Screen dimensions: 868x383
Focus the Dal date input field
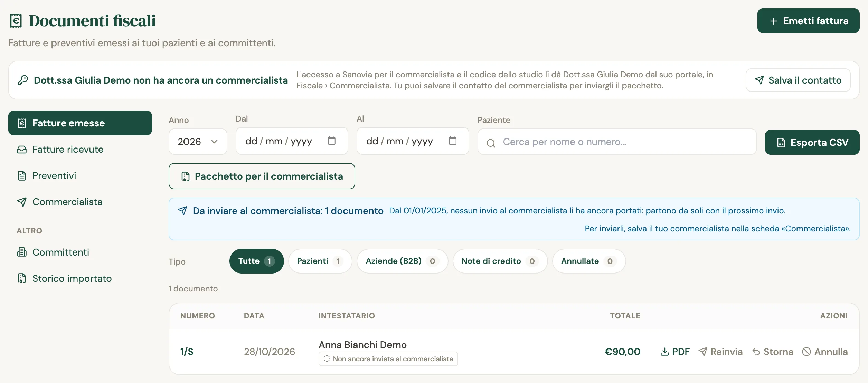(x=292, y=141)
